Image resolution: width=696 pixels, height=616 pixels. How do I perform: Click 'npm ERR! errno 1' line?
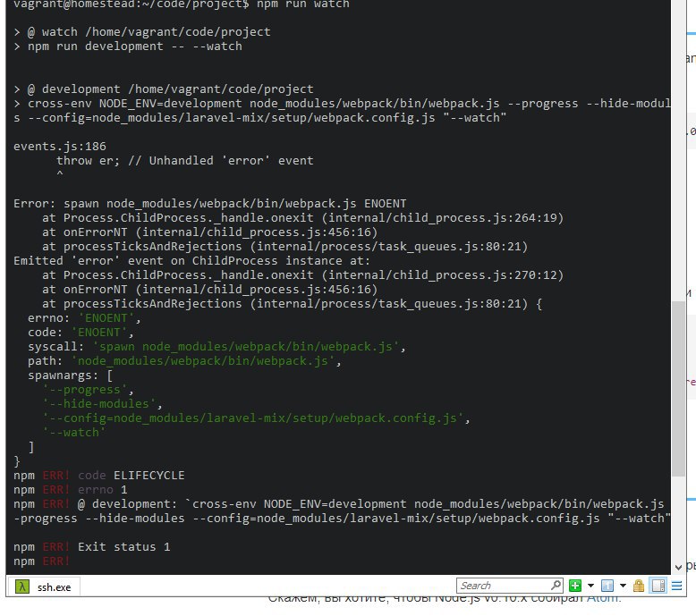pos(71,490)
